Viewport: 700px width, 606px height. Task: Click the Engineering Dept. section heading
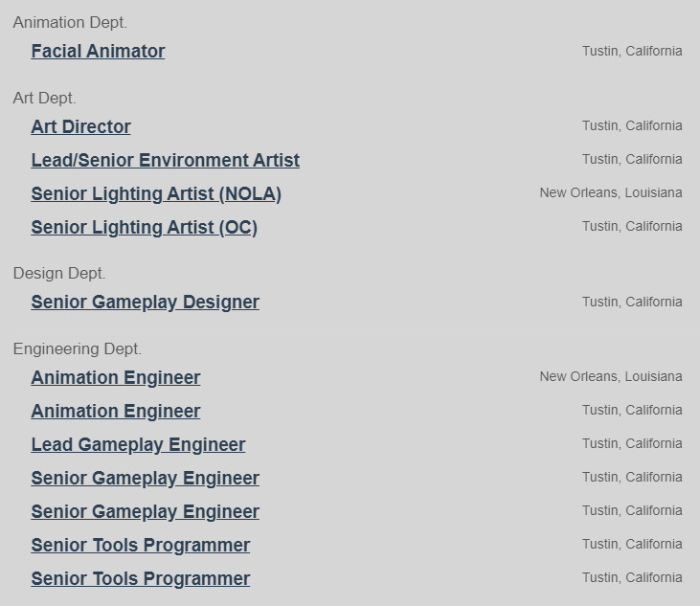click(x=77, y=348)
